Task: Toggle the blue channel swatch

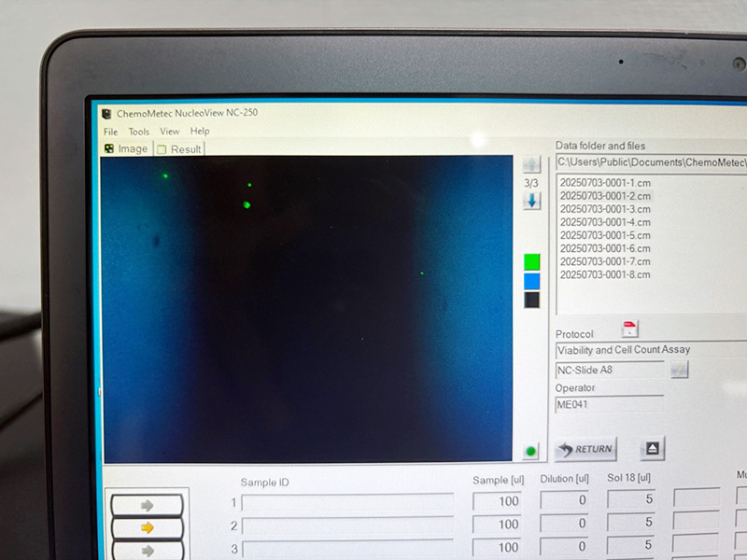Action: [531, 281]
